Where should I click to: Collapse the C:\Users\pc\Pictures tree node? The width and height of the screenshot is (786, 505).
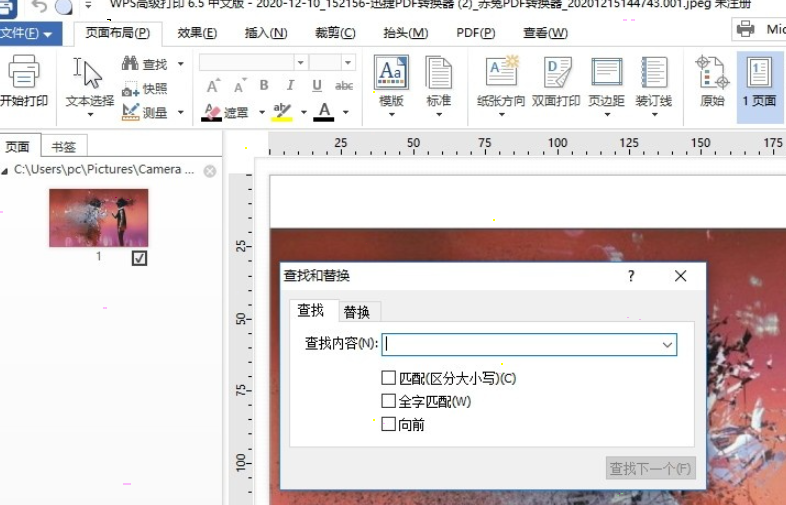[5, 172]
